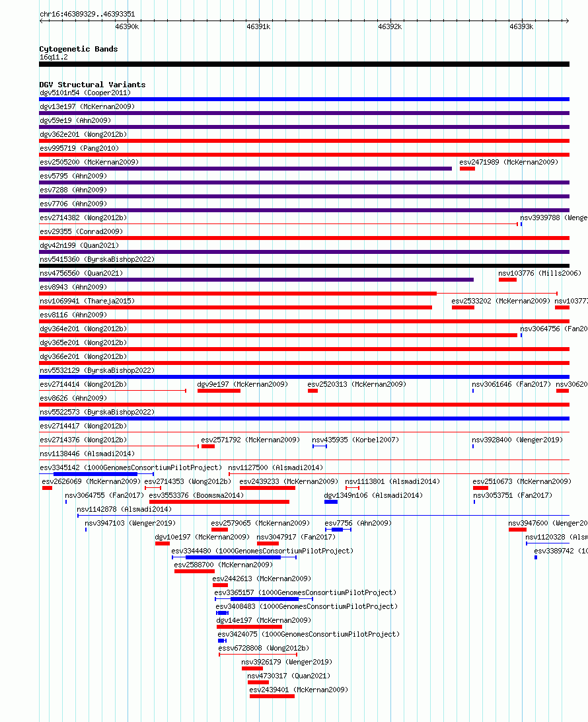Click the nsv3947103 (Wenger2019) label
The width and height of the screenshot is (588, 722).
pyautogui.click(x=130, y=523)
